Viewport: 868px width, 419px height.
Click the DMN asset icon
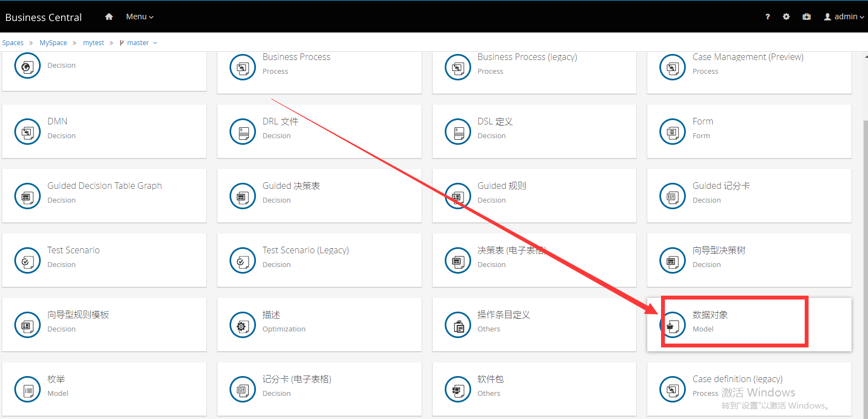click(28, 132)
